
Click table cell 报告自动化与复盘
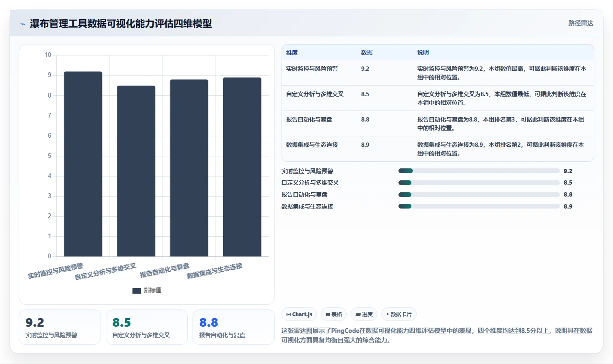[309, 120]
